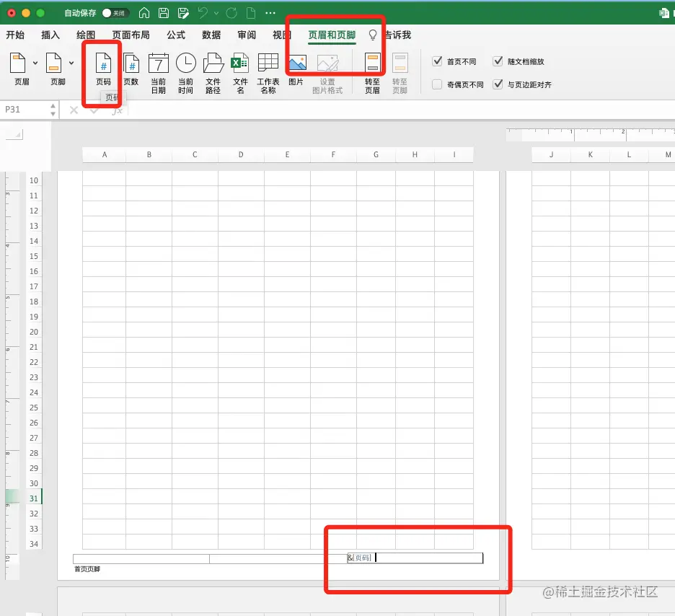
Task: Select column D header
Action: tap(241, 154)
